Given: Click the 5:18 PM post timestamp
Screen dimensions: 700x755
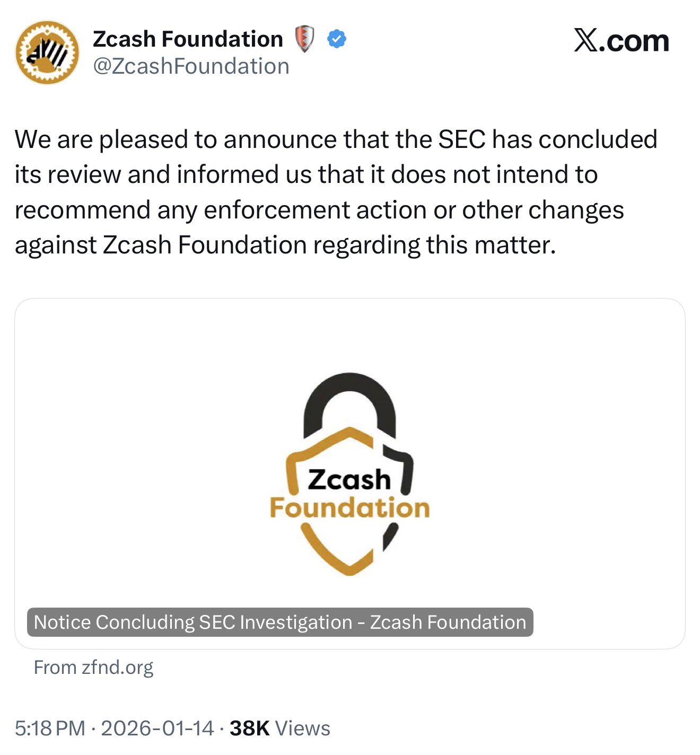Looking at the screenshot, I should click(x=50, y=728).
